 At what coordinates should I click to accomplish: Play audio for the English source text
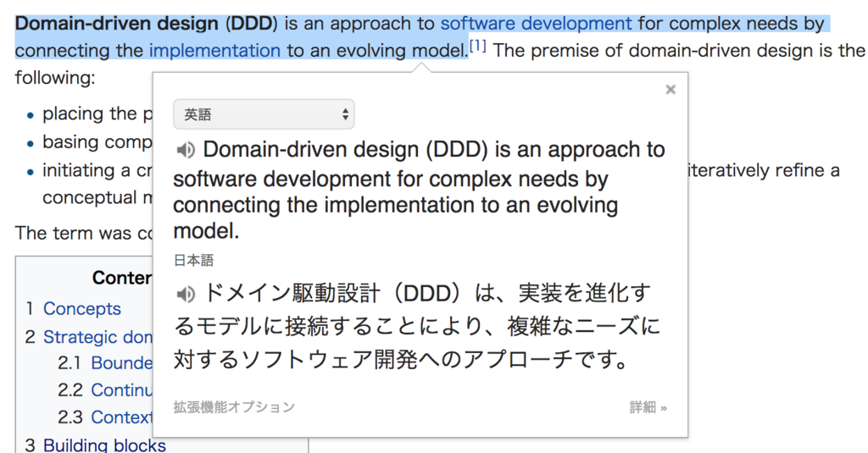(x=186, y=150)
